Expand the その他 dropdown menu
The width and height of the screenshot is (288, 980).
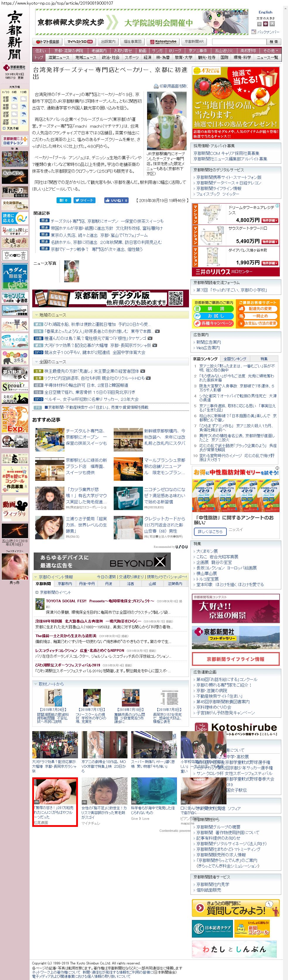[270, 51]
